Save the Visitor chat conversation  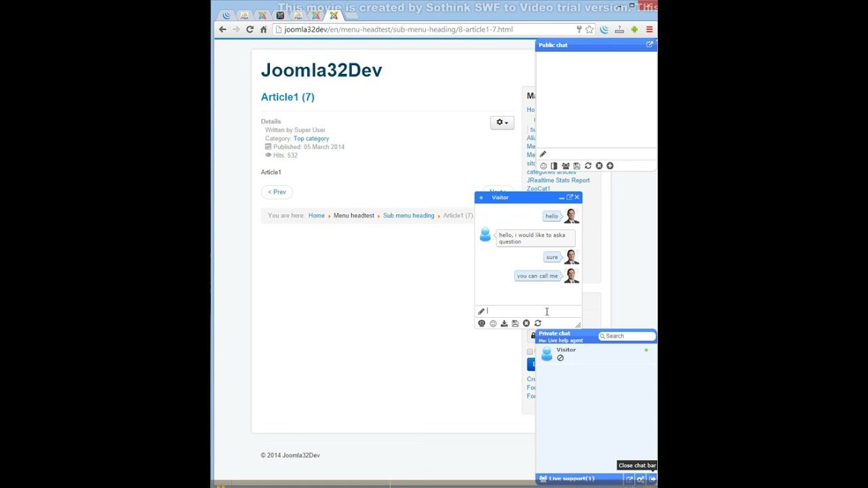515,323
